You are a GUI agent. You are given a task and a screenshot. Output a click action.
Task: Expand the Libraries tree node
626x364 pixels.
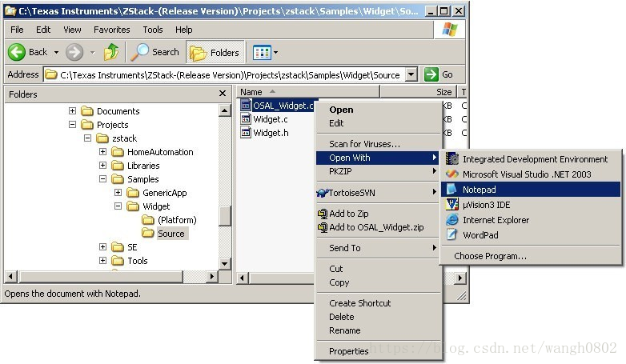coord(102,166)
